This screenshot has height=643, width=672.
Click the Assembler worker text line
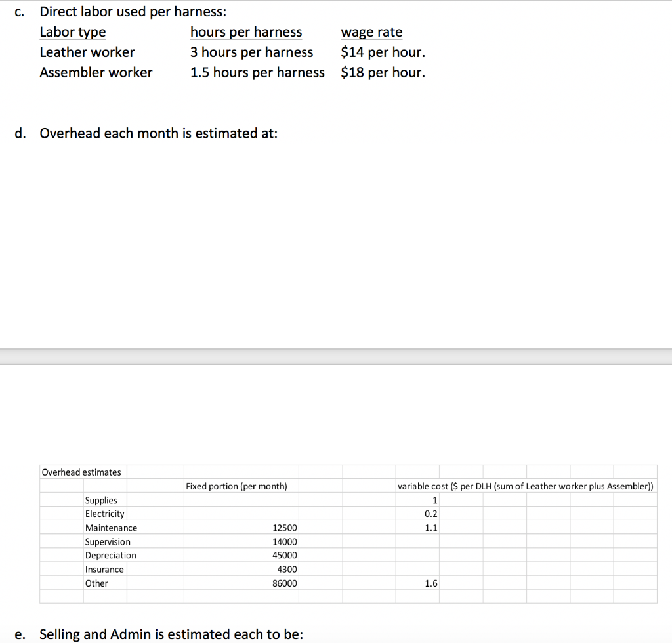[x=95, y=72]
